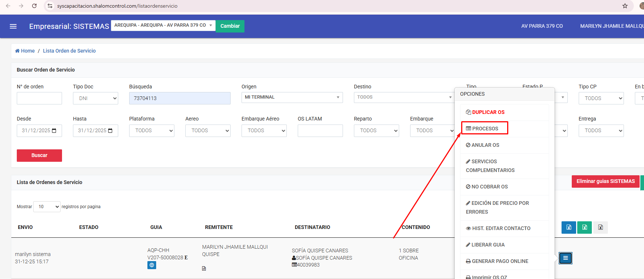Reload the page in browser

click(x=34, y=6)
